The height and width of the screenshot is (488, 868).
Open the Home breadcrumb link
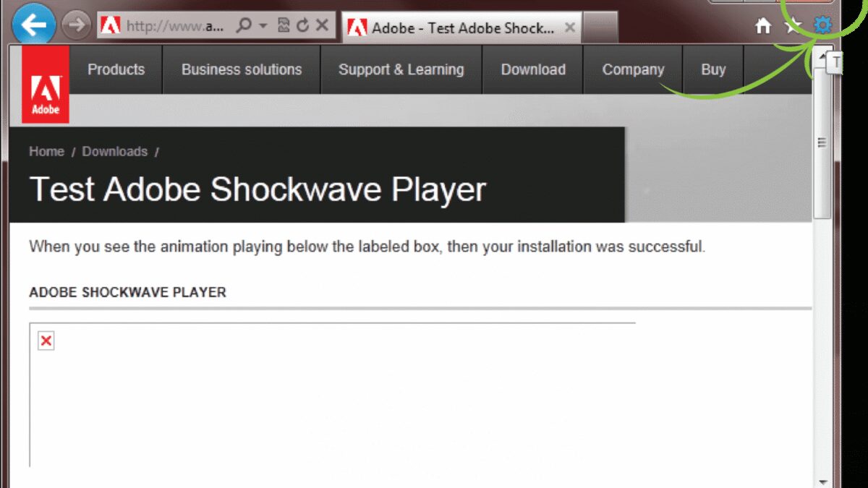(x=46, y=152)
